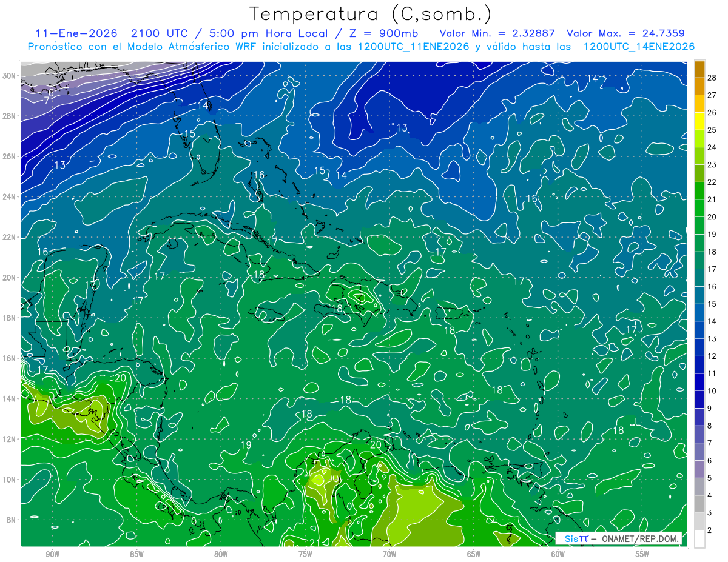Viewport: 728px width, 562px height.
Task: Click the colorbar label '4'
Action: (710, 495)
